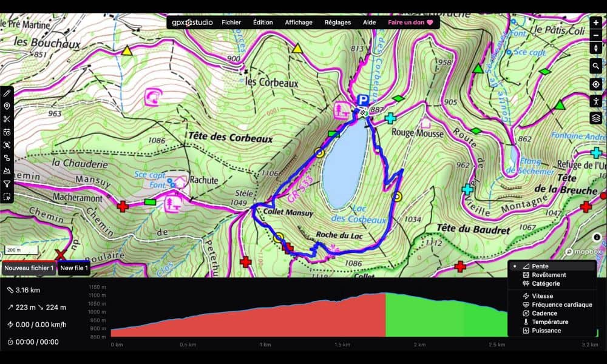Click the Faire un don link
Screen dimensions: 607x364
tap(410, 22)
